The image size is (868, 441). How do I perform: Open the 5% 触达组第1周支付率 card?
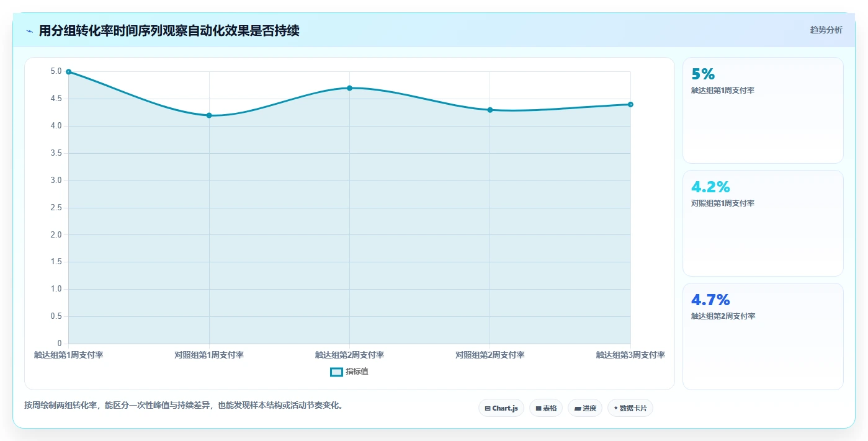(763, 110)
